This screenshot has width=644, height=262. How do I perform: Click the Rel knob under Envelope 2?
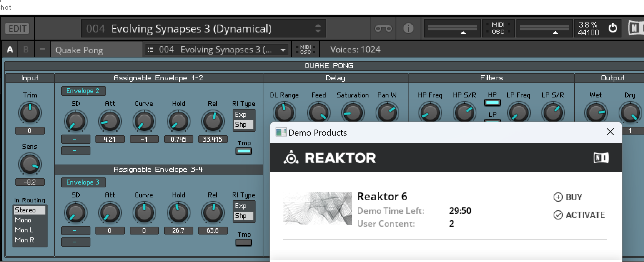[213, 121]
